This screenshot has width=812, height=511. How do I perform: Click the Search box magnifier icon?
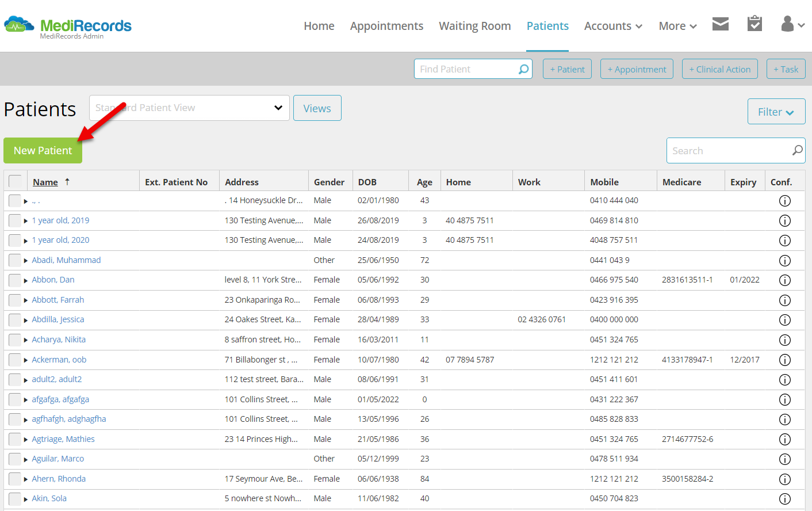click(797, 150)
